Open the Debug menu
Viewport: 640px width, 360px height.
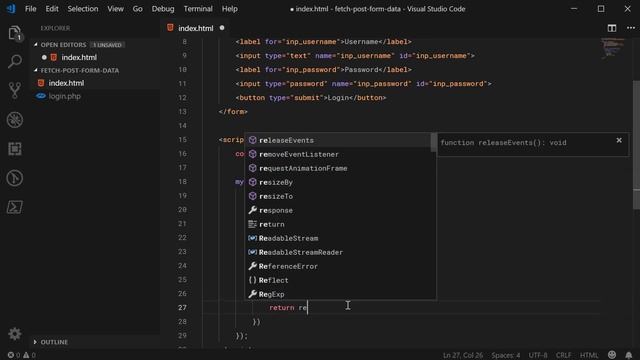point(163,9)
